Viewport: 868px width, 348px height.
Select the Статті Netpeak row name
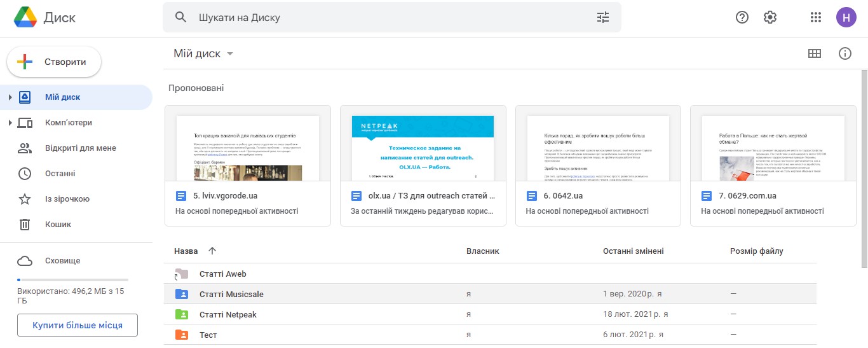228,315
